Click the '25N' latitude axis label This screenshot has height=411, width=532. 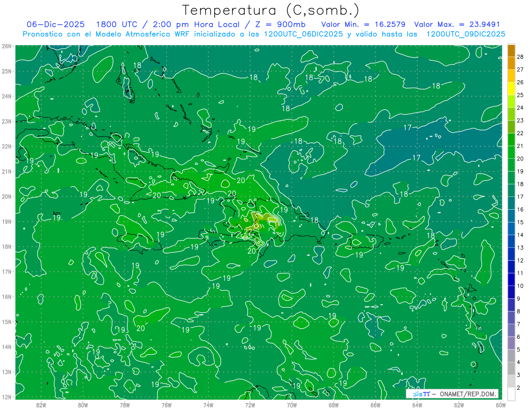tap(7, 71)
